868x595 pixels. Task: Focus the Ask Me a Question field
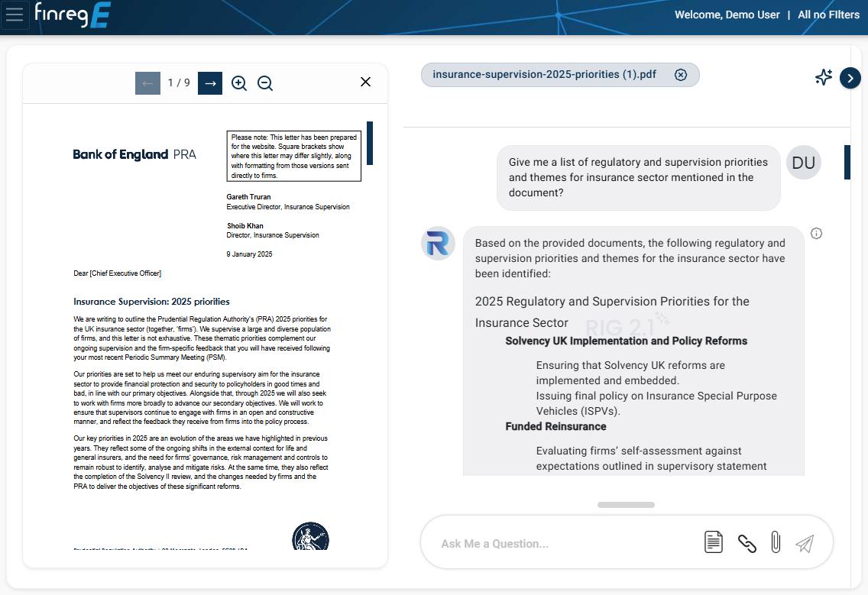click(565, 544)
